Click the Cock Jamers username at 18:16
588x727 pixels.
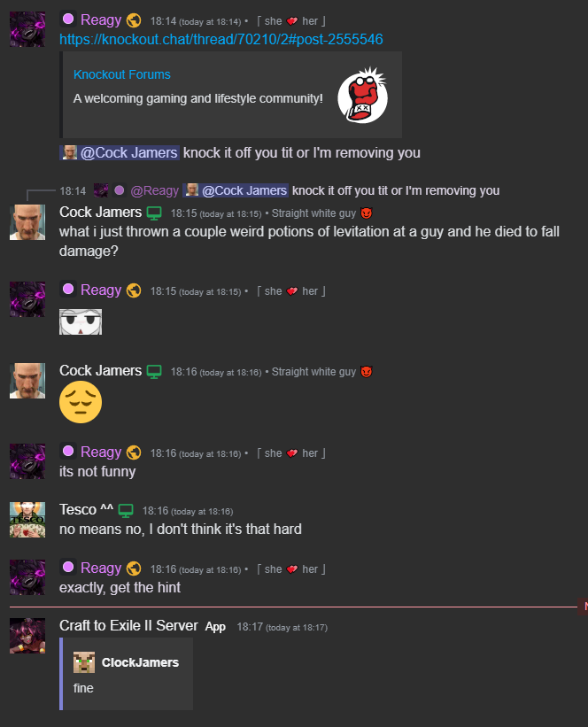coord(100,371)
